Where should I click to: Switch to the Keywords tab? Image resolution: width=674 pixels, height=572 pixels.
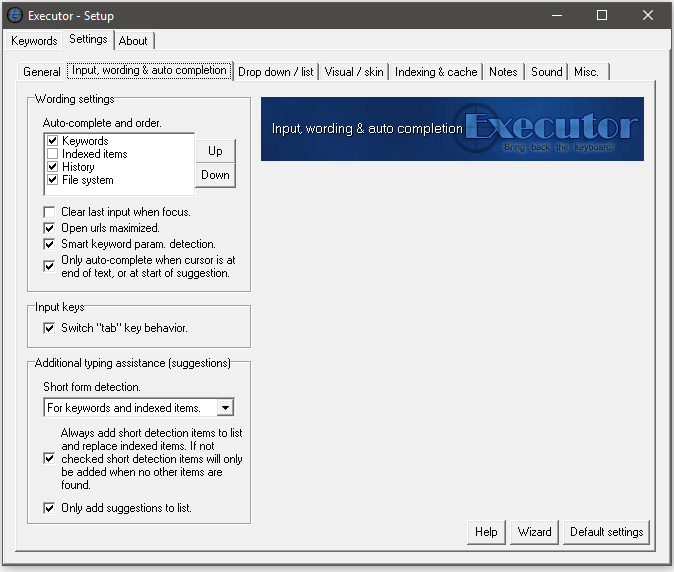pos(34,41)
